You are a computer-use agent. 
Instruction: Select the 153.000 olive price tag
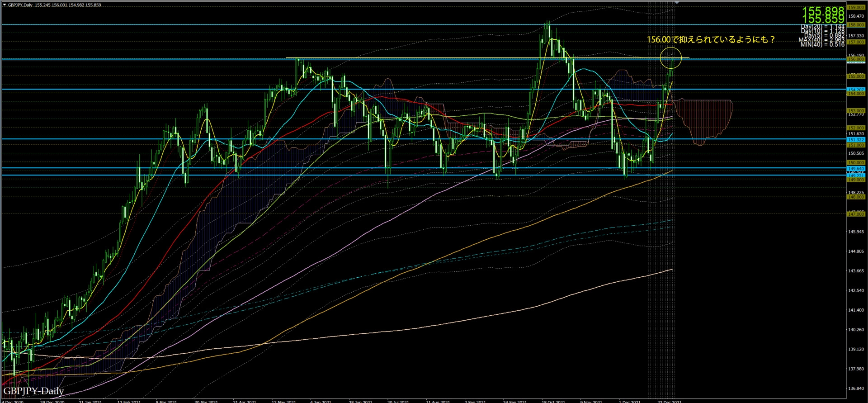[855, 110]
